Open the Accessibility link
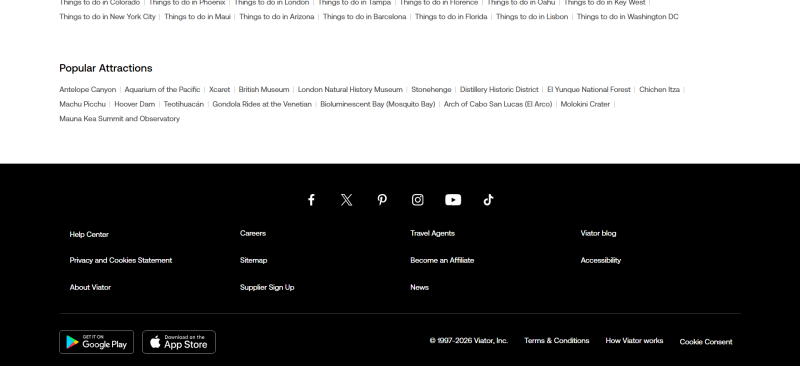Viewport: 800px width, 366px height. [601, 260]
